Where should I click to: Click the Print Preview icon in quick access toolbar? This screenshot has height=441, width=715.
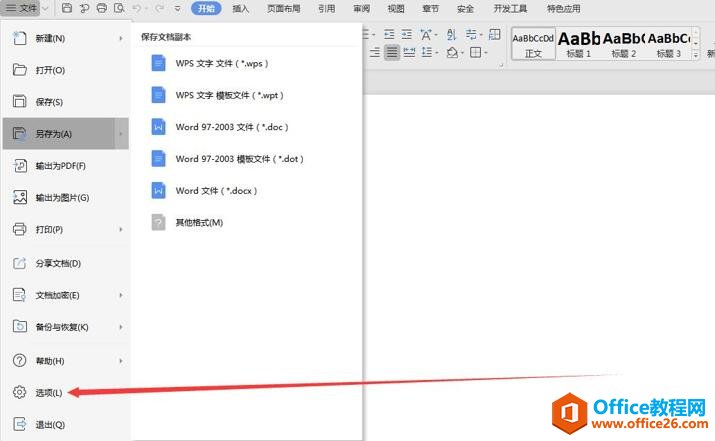tap(119, 8)
